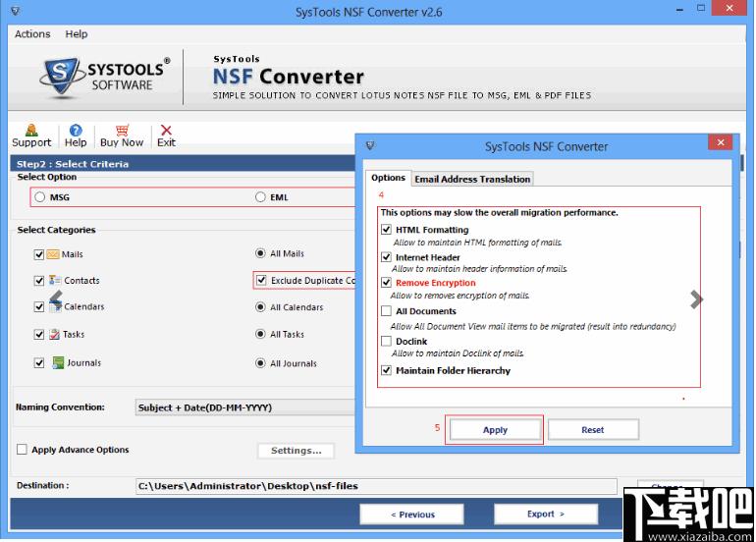This screenshot has height=542, width=756.
Task: Uncheck the Contacts category checkbox
Action: click(39, 280)
